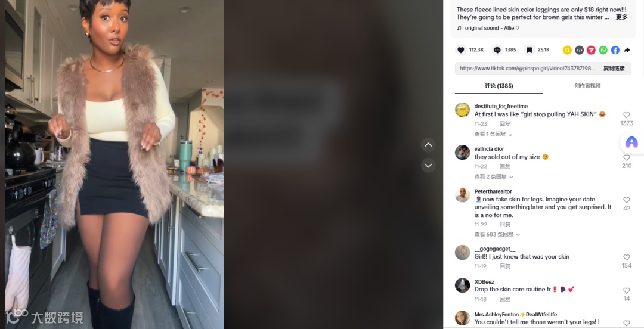Reply to XDBeez's comment via 回复

coord(505,299)
